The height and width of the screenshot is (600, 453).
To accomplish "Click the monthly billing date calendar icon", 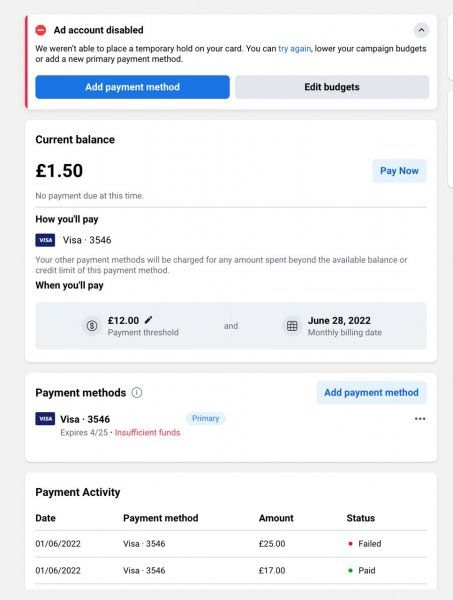I will pyautogui.click(x=292, y=326).
